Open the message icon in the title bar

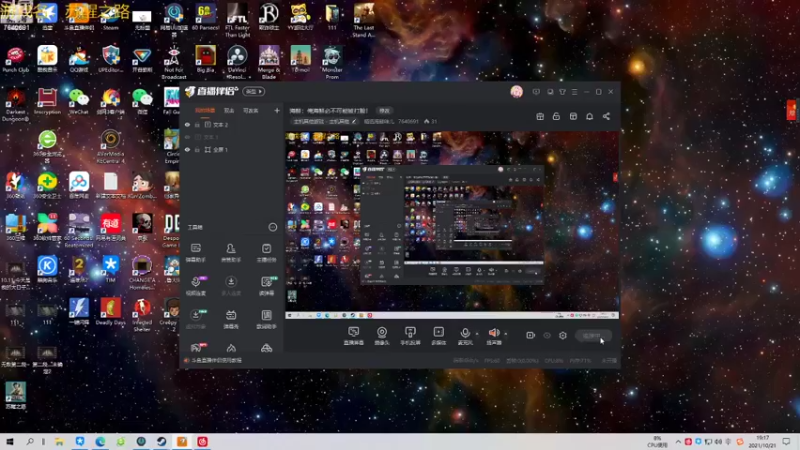(x=536, y=92)
